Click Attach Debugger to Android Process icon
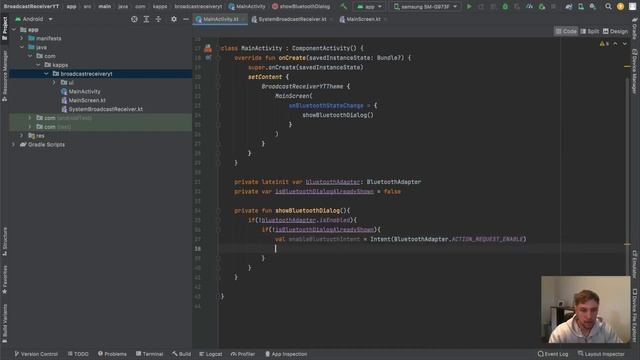This screenshot has height=360, width=640. tap(542, 7)
